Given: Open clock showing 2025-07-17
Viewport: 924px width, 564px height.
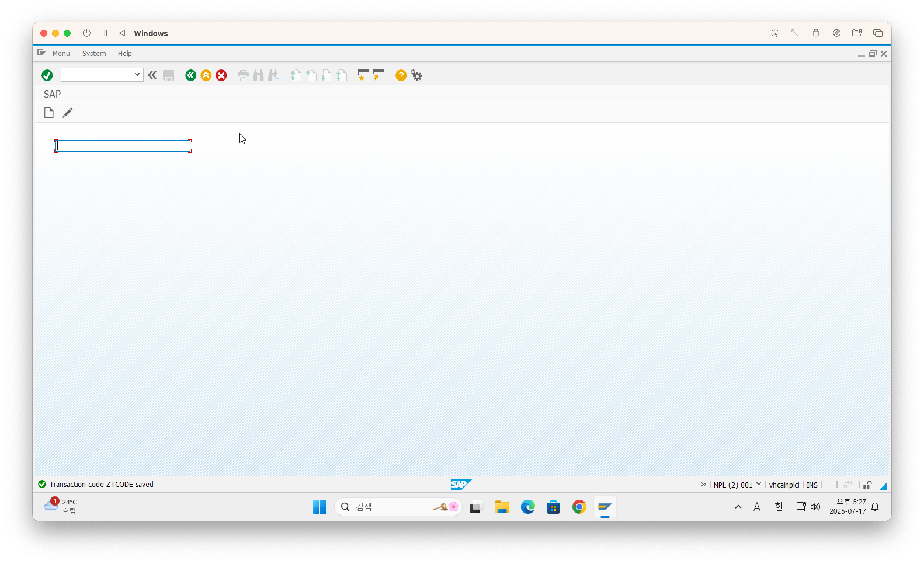Looking at the screenshot, I should pos(847,506).
